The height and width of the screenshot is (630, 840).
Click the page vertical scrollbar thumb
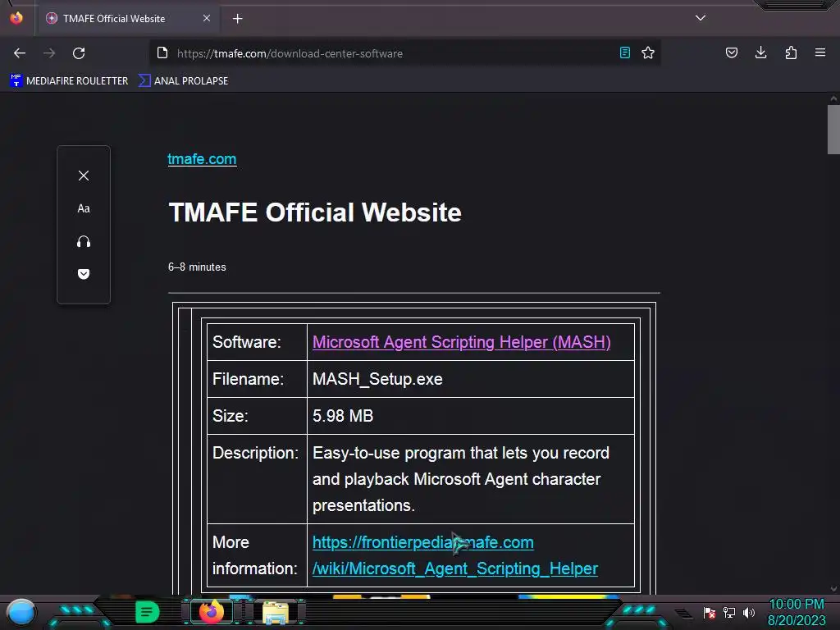[x=833, y=130]
